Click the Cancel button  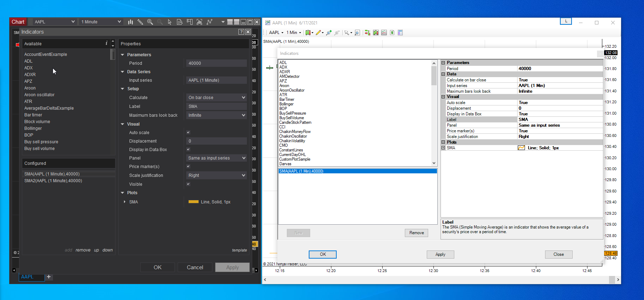click(x=195, y=267)
